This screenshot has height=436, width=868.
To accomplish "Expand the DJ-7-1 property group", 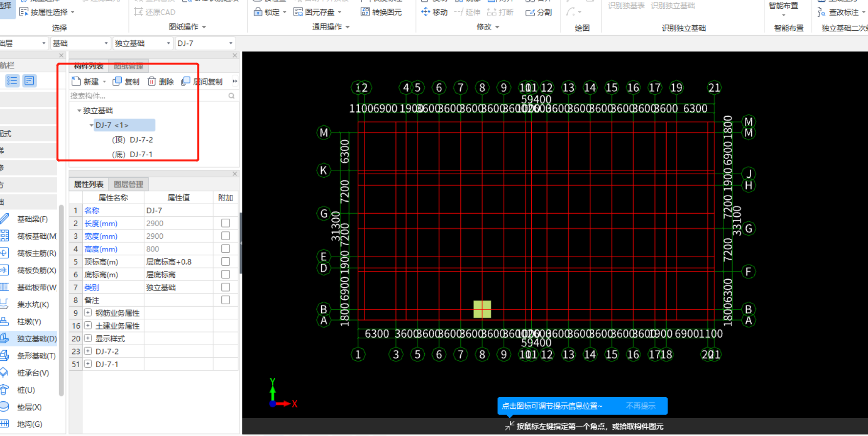I will (x=88, y=364).
